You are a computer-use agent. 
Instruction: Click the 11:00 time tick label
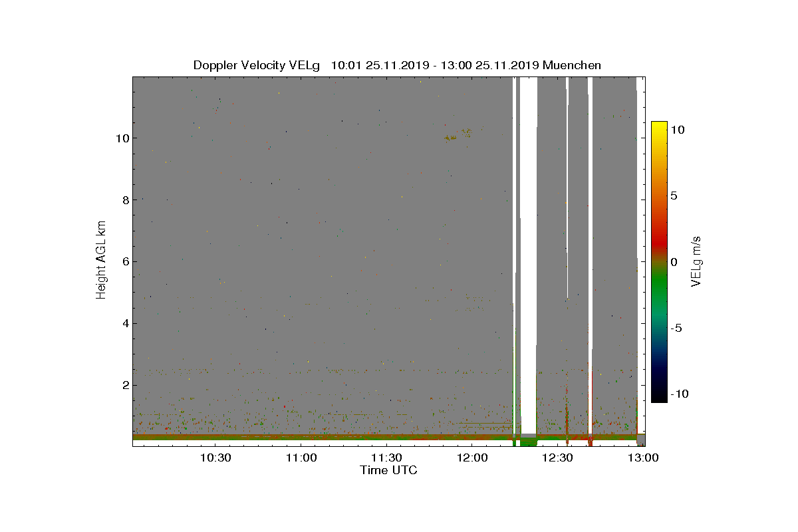[301, 458]
